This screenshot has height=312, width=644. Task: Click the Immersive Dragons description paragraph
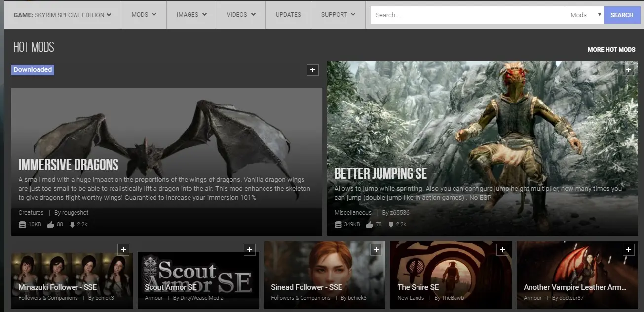[x=165, y=188]
